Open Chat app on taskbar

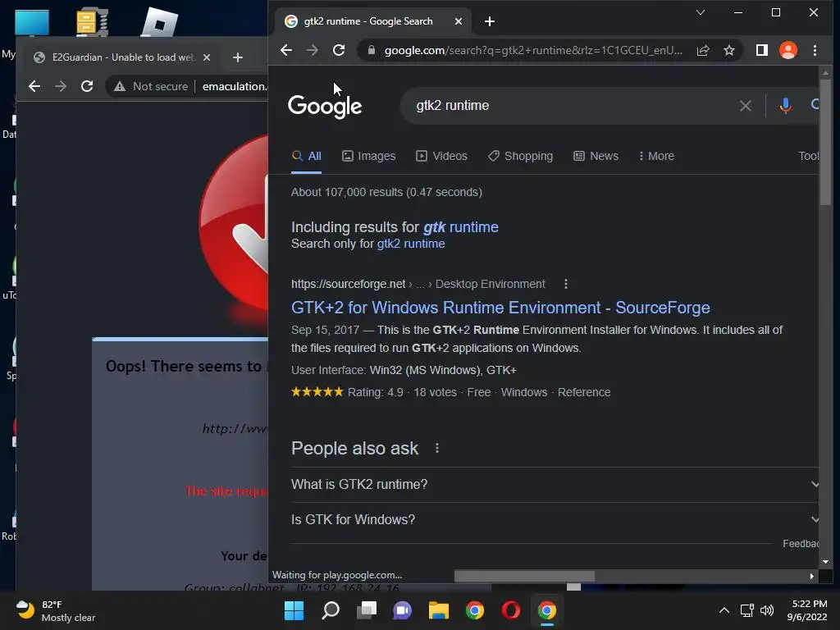[x=402, y=610]
